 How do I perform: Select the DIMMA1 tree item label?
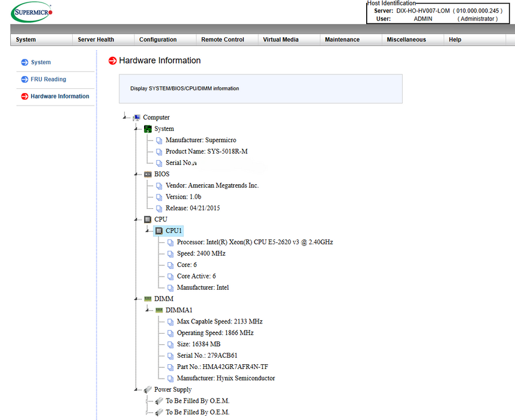tap(179, 310)
